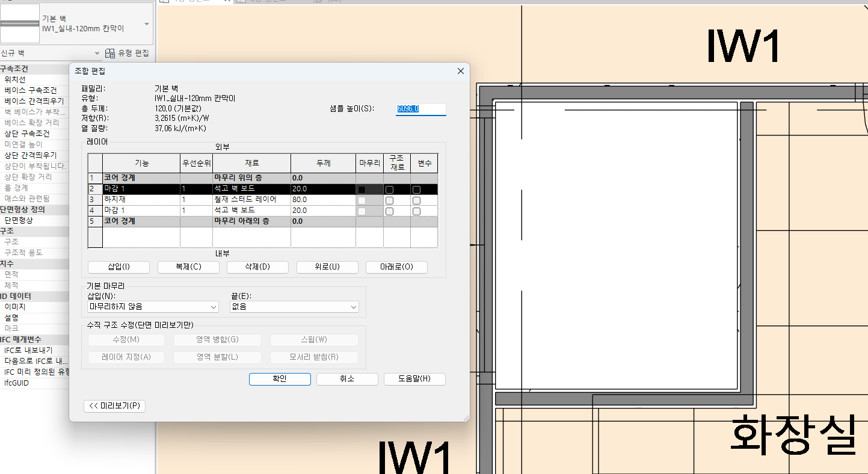868x474 pixels.
Task: Move the layer down with 아래로(O)
Action: [x=396, y=267]
